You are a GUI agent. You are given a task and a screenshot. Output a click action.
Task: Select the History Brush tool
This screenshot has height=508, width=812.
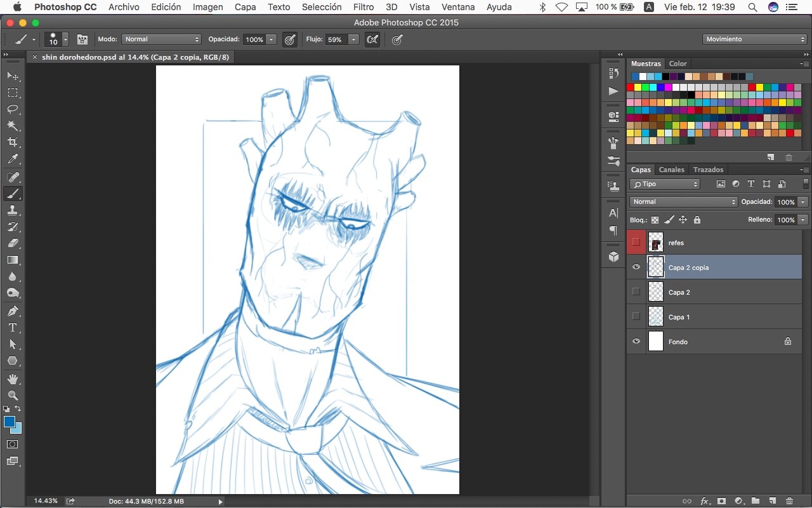(13, 227)
